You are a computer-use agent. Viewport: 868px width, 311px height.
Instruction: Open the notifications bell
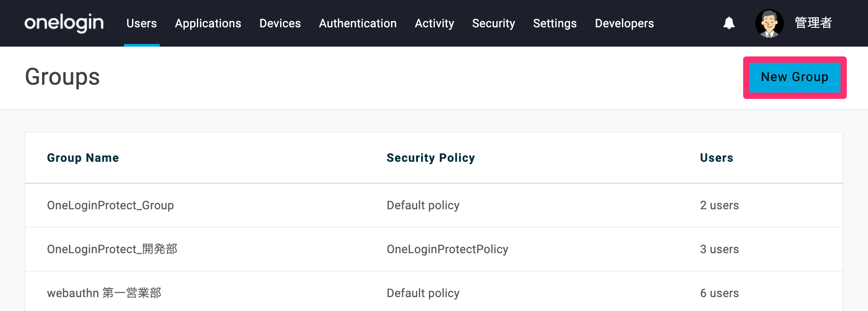[x=729, y=23]
